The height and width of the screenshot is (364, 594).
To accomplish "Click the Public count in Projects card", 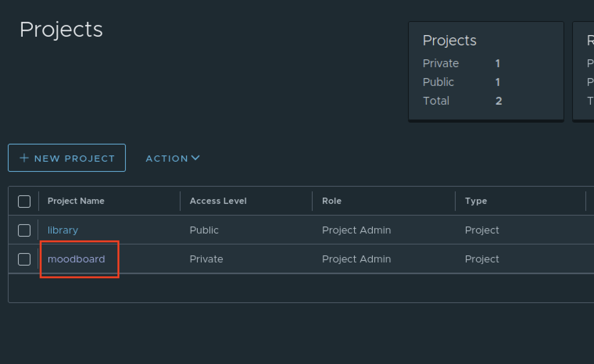I will point(497,82).
